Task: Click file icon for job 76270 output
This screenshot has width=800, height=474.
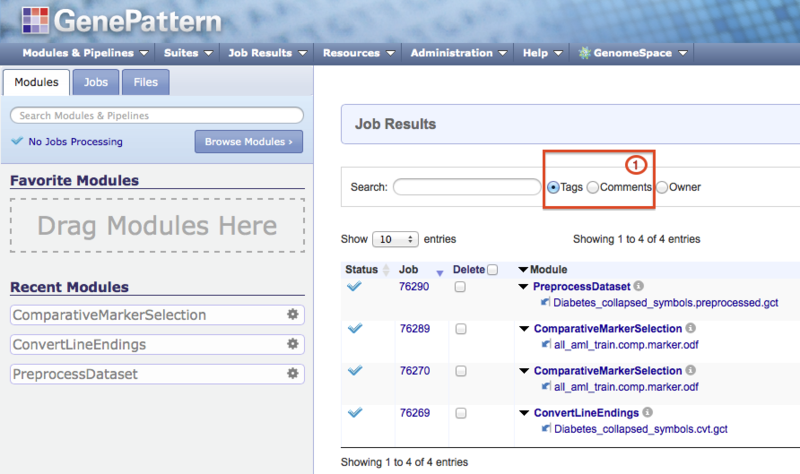Action: pyautogui.click(x=546, y=386)
